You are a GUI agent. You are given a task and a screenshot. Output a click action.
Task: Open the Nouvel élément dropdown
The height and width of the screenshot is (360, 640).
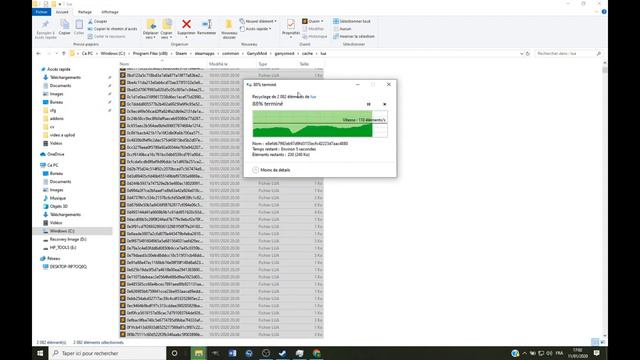click(x=258, y=21)
